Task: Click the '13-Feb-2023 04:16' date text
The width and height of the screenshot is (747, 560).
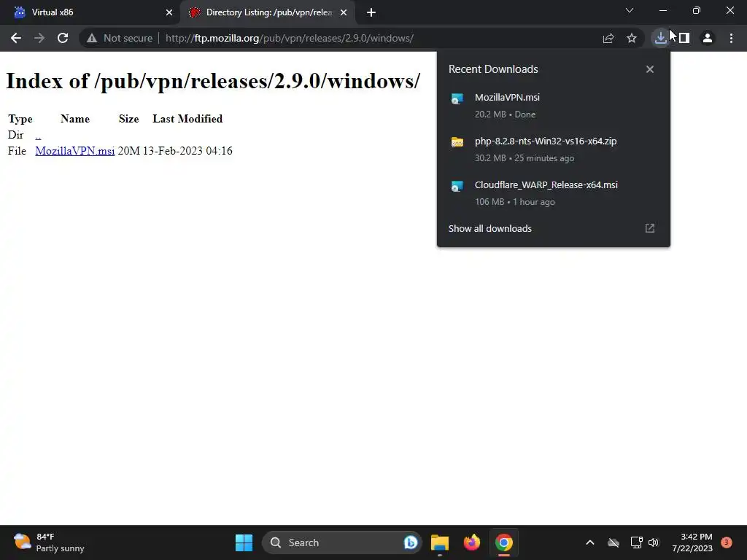Action: pos(187,151)
